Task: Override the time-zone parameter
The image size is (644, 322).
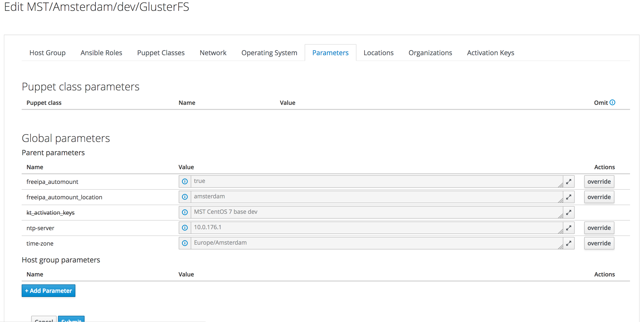Action: pos(599,243)
